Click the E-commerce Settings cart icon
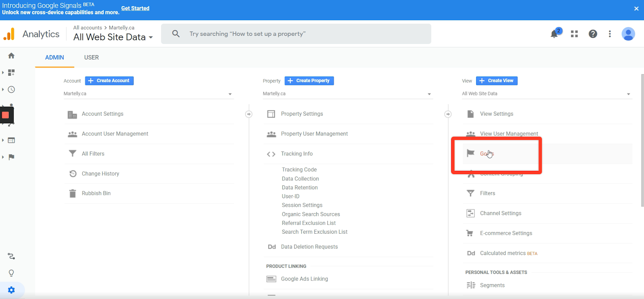The height and width of the screenshot is (299, 644). point(470,233)
